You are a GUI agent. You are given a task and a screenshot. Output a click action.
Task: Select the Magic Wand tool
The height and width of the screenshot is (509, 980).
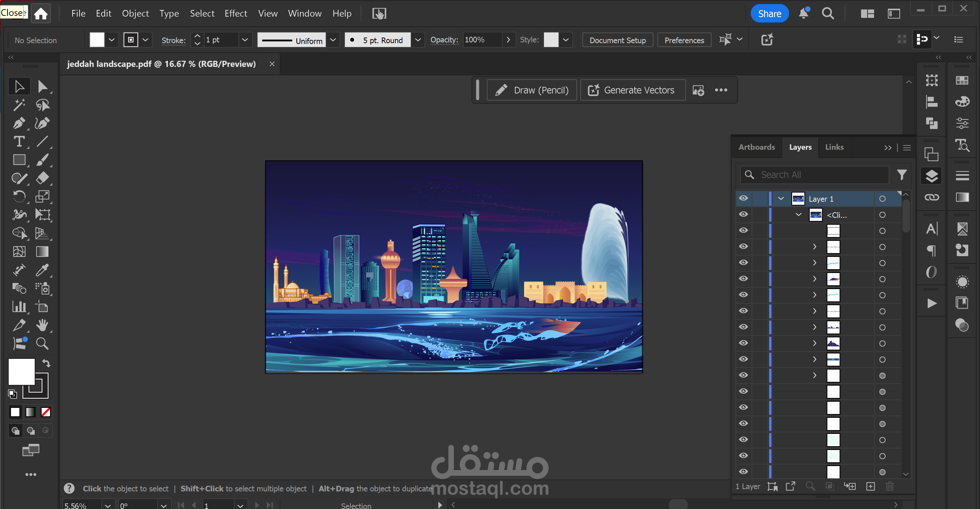point(19,105)
